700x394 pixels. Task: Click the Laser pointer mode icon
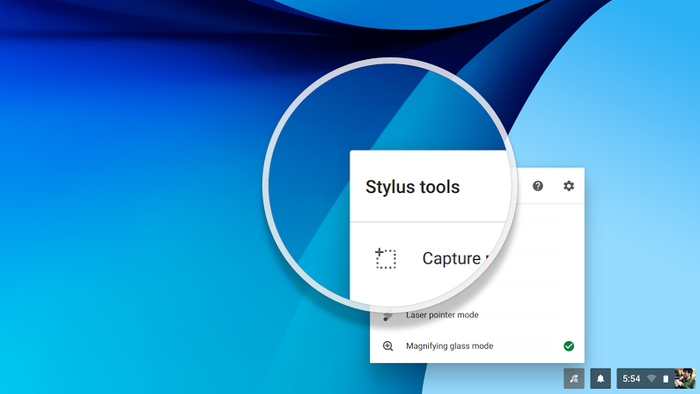click(388, 315)
